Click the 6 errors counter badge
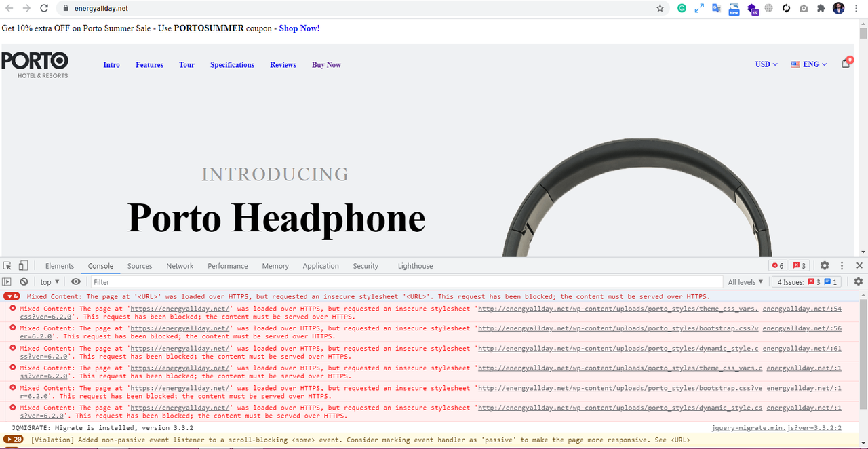 [x=777, y=266]
